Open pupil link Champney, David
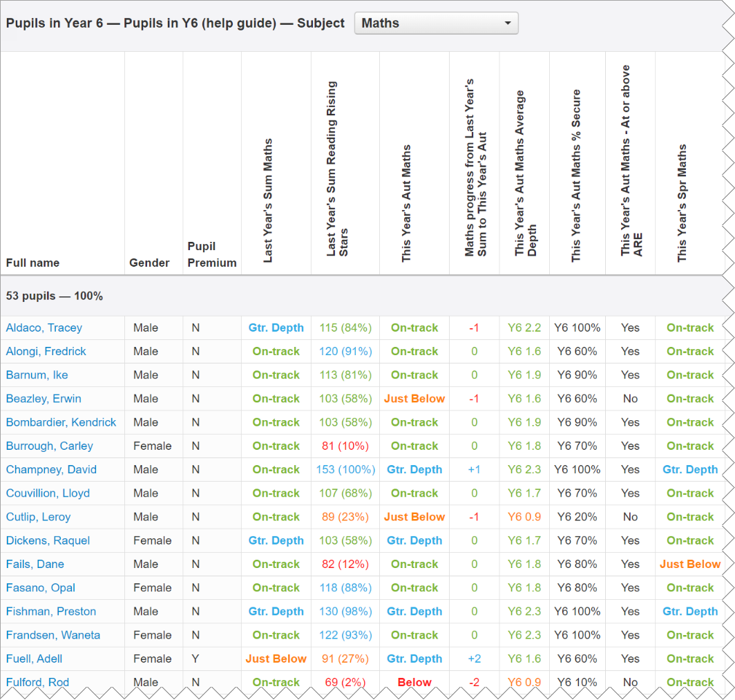Image resolution: width=735 pixels, height=700 pixels. (x=52, y=469)
